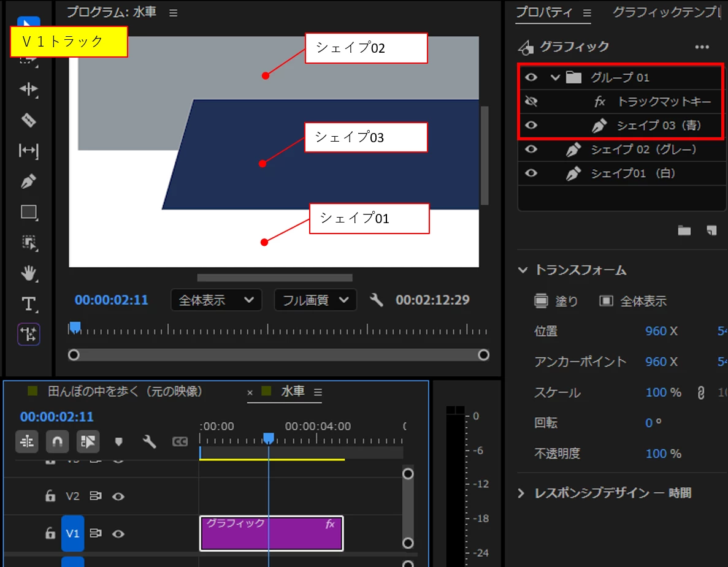Screen dimensions: 728x567
Task: Hide the シェイプ01 (白) layer
Action: click(x=531, y=173)
